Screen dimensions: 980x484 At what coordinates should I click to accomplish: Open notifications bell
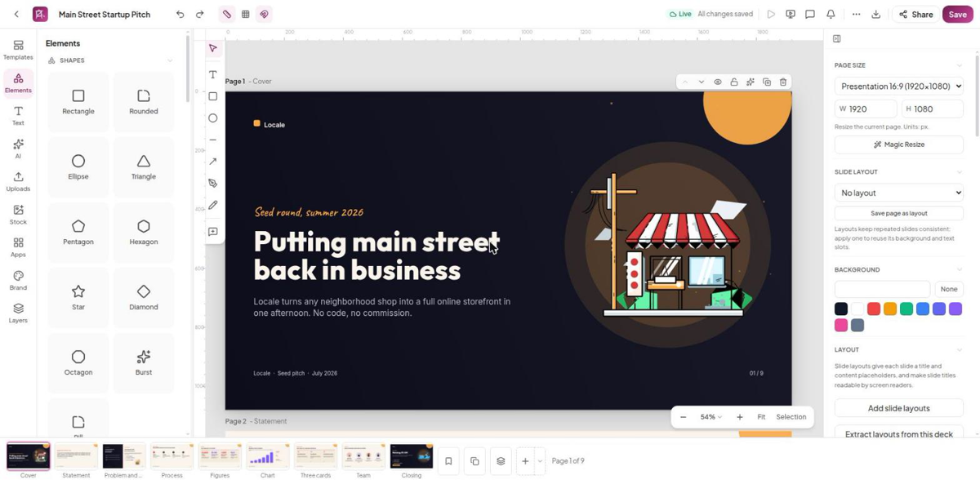click(831, 14)
